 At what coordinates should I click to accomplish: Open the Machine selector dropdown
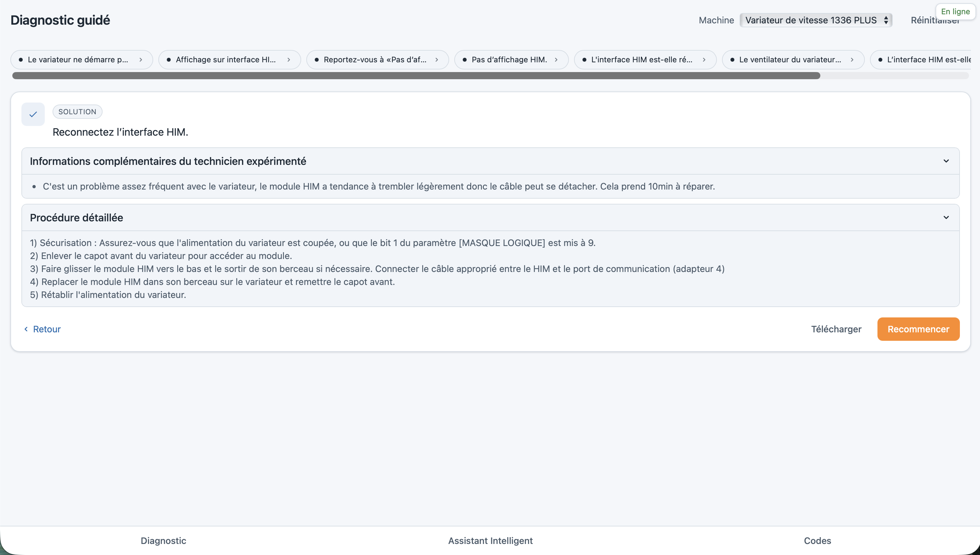816,20
